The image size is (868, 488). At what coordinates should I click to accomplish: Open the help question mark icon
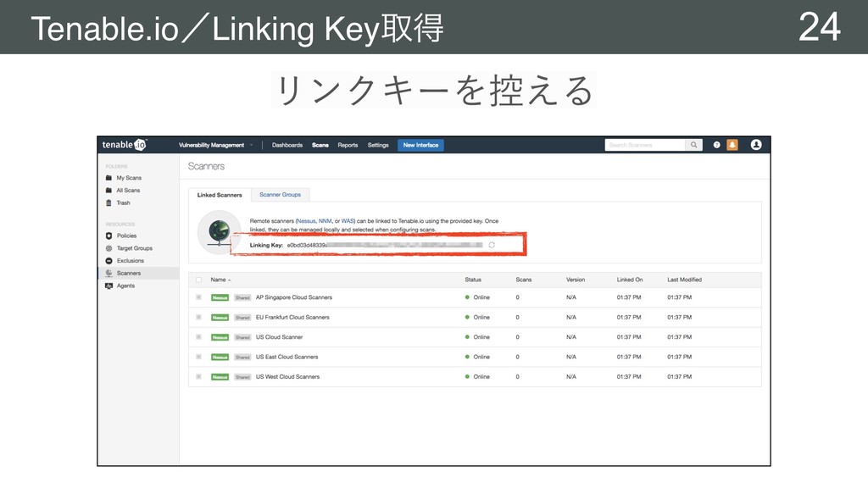point(716,145)
